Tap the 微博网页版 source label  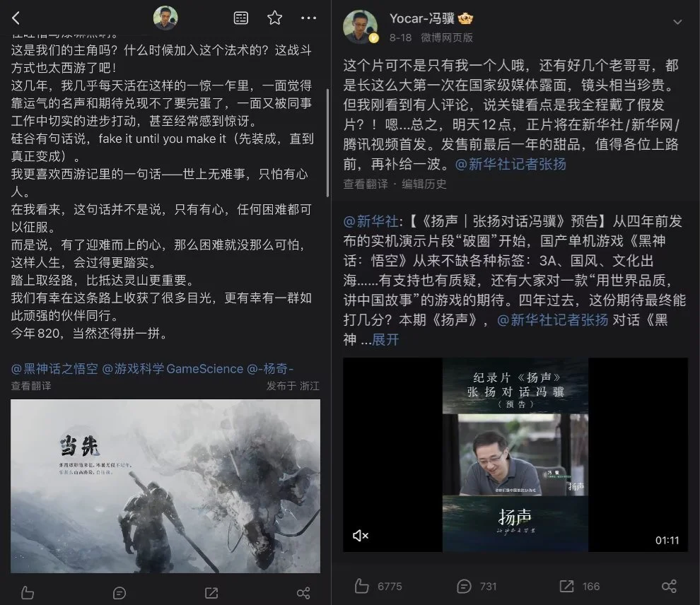pos(446,38)
